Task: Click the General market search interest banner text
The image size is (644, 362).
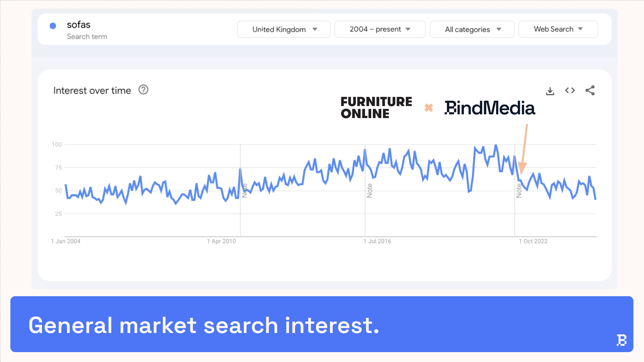Action: [x=204, y=325]
